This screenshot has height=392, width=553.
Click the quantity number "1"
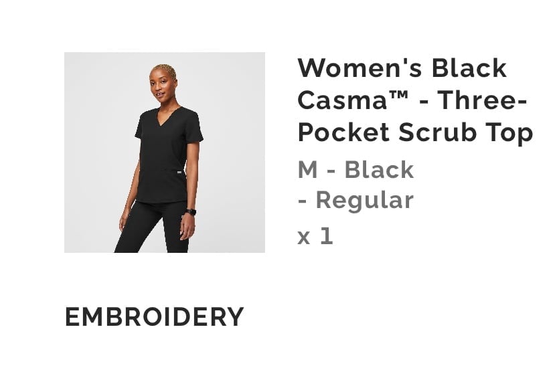pyautogui.click(x=327, y=236)
